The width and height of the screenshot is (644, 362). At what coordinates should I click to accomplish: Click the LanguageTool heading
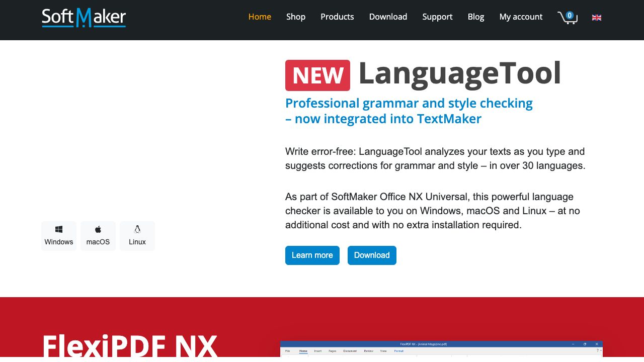459,73
